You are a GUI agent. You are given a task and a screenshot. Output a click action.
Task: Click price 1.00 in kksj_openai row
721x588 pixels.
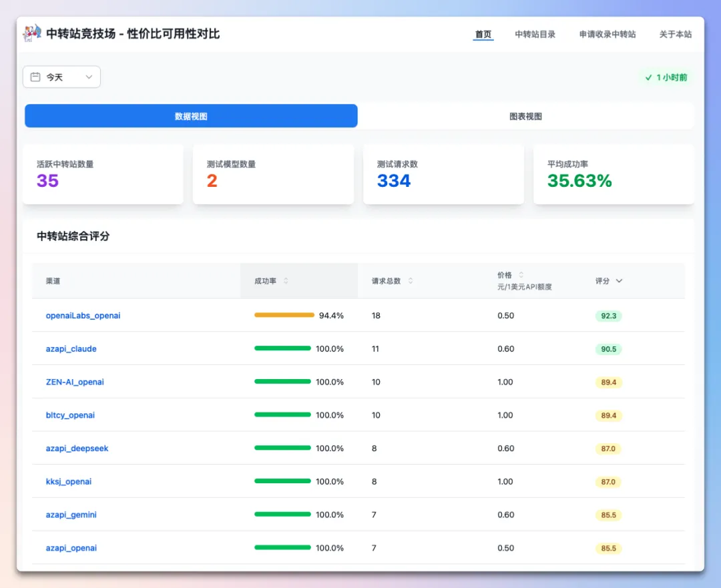tap(505, 481)
